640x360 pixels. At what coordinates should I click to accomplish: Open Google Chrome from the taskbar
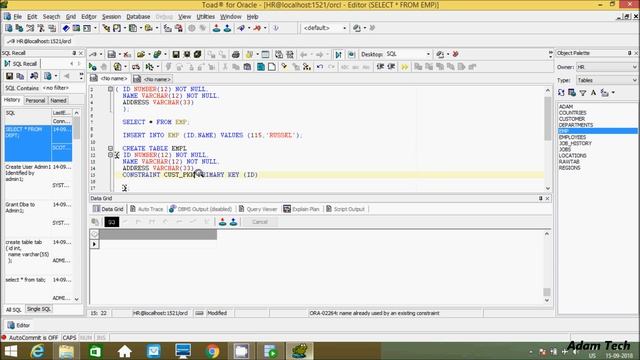click(x=212, y=351)
